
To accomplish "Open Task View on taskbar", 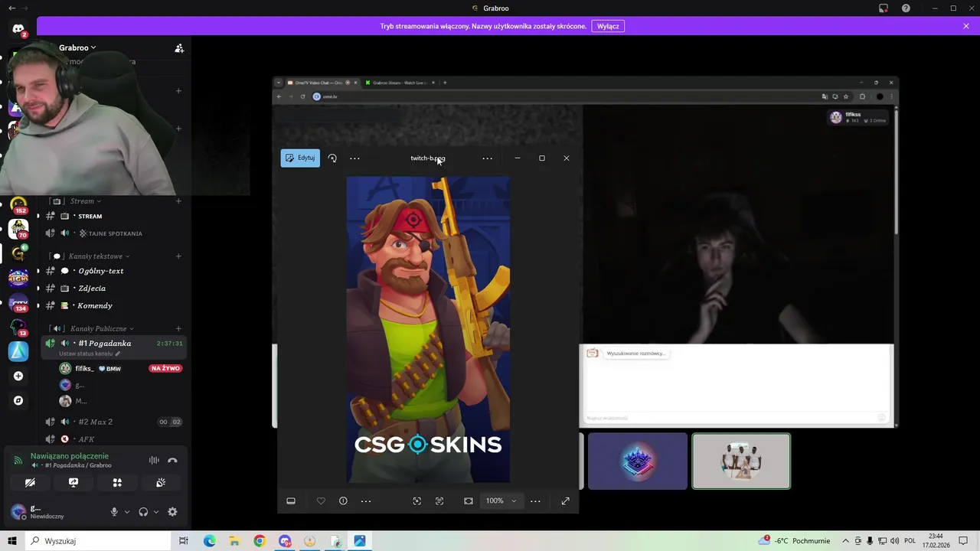I will (x=184, y=541).
